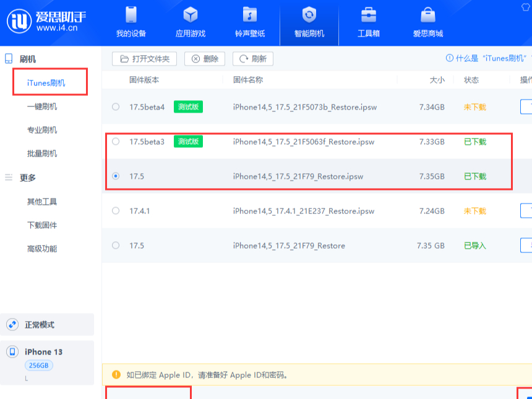Image resolution: width=532 pixels, height=399 pixels.
Task: Click the orange warning icon in notice bar
Action: [x=116, y=375]
